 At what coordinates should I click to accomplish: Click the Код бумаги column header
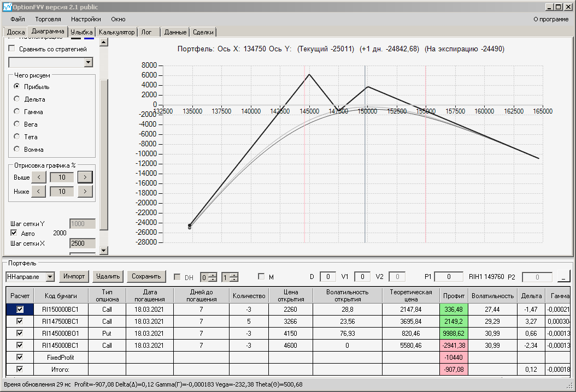tap(61, 295)
